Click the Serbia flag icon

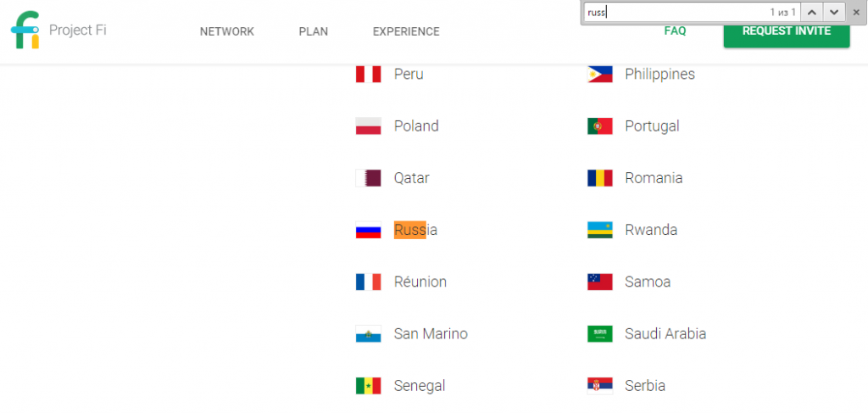tap(599, 386)
